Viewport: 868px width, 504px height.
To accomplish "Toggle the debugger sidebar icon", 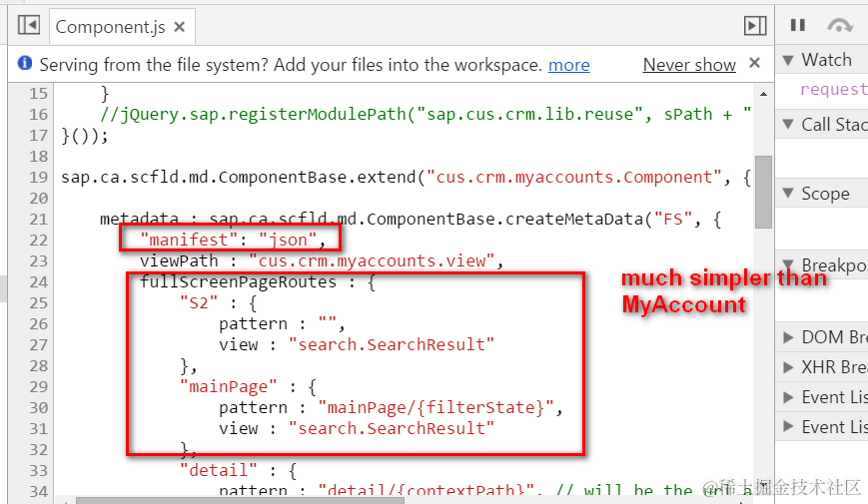I will 755,25.
